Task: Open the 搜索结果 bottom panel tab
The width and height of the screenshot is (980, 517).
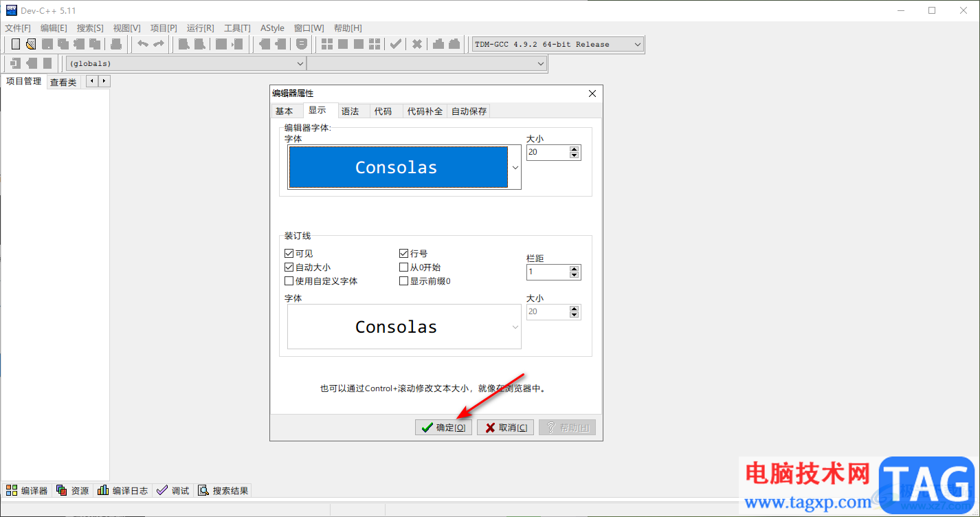Action: 223,490
